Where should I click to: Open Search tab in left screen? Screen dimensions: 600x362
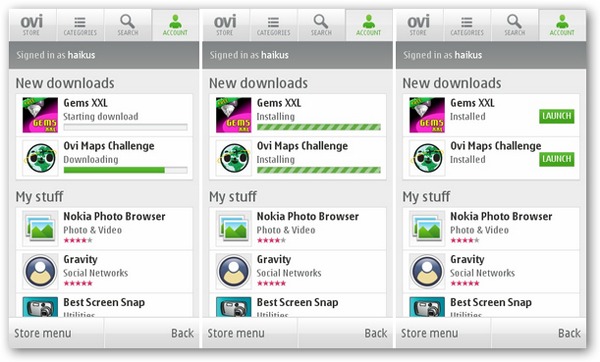click(128, 25)
